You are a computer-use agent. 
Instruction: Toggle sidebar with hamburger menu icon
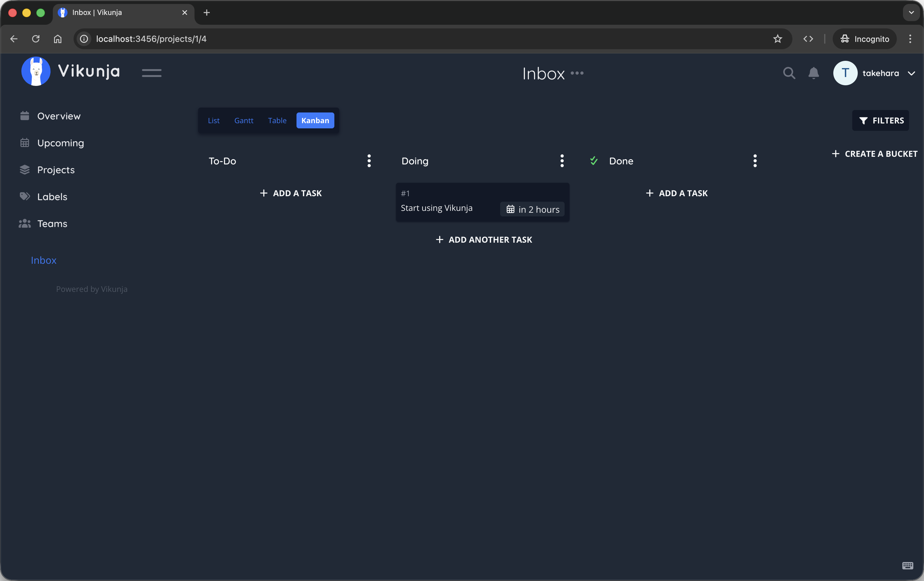coord(151,73)
